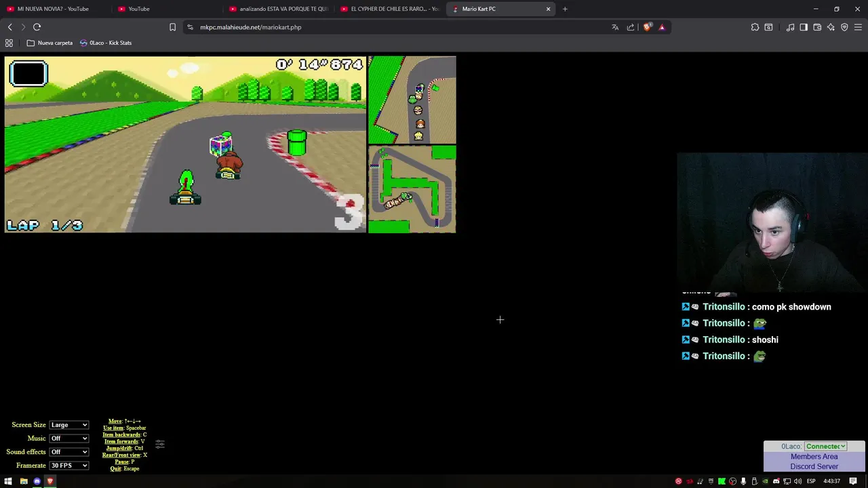Click the Use item control label

(x=113, y=428)
